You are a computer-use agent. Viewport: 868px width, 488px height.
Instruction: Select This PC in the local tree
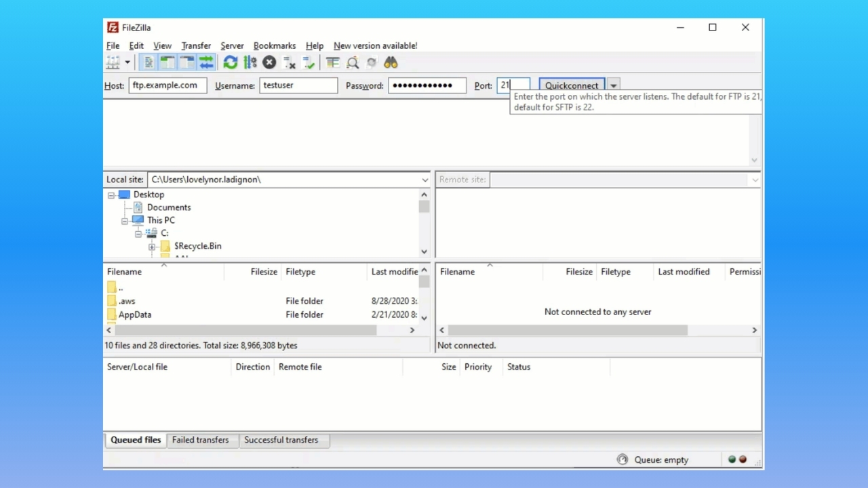point(161,220)
